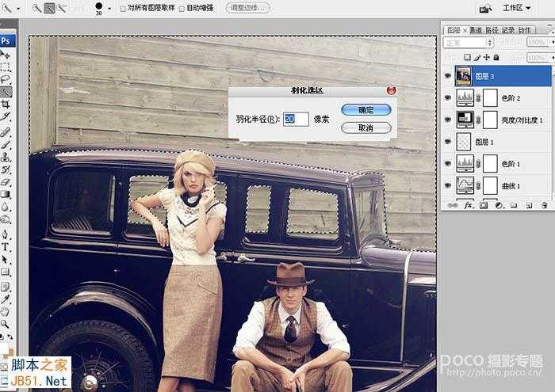Select the Path Selection tool
Screen dimensions: 555x392
[x=6, y=259]
